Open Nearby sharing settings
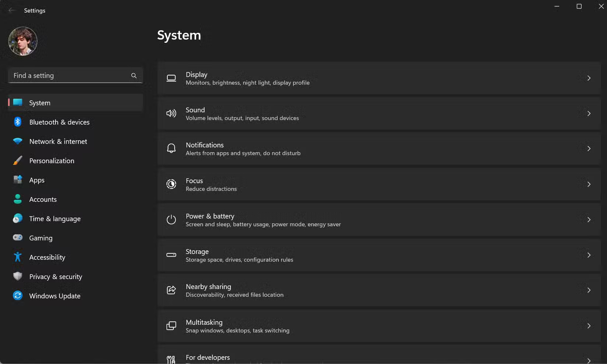607x364 pixels. (379, 290)
